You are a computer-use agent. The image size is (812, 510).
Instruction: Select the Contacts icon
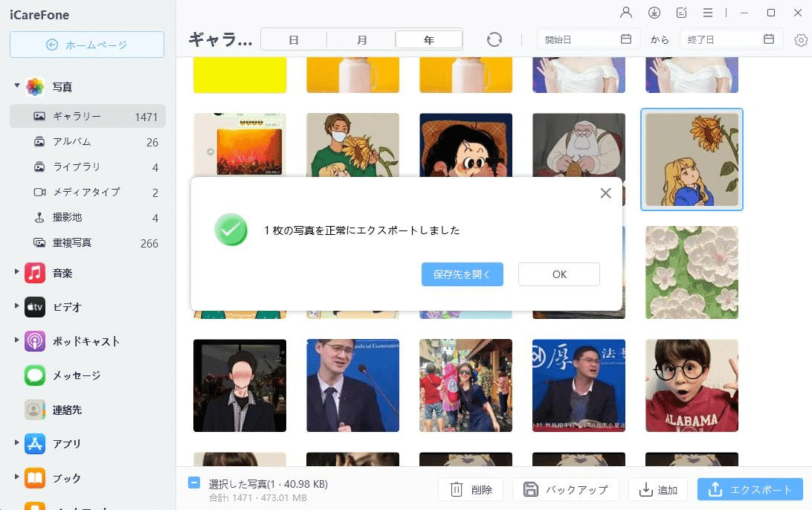tap(35, 410)
